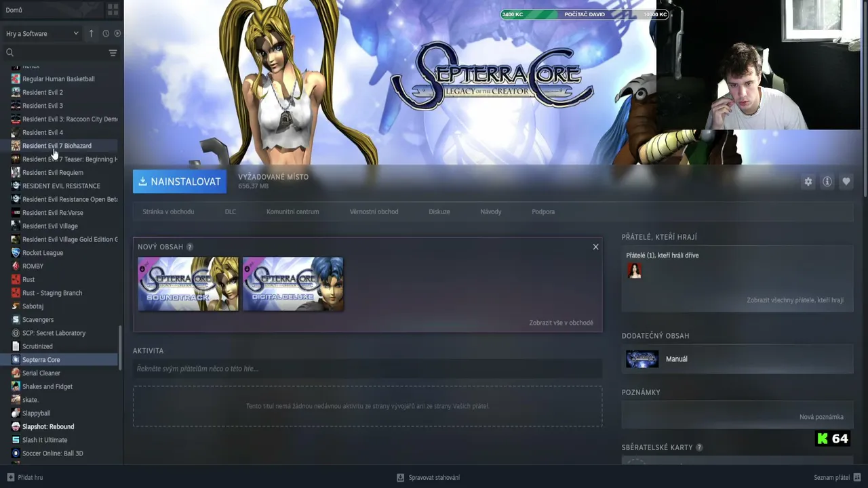
Task: Click the Rocket League game icon
Action: (x=16, y=253)
